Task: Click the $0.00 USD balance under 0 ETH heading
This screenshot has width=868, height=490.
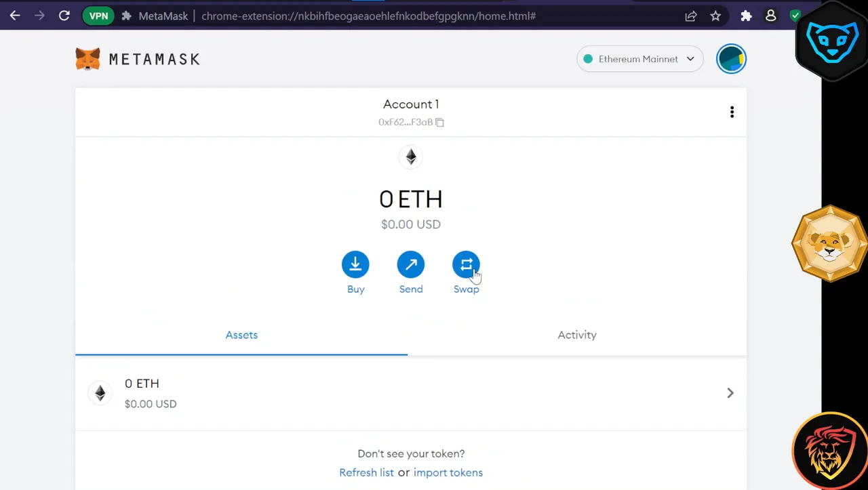Action: click(x=411, y=224)
